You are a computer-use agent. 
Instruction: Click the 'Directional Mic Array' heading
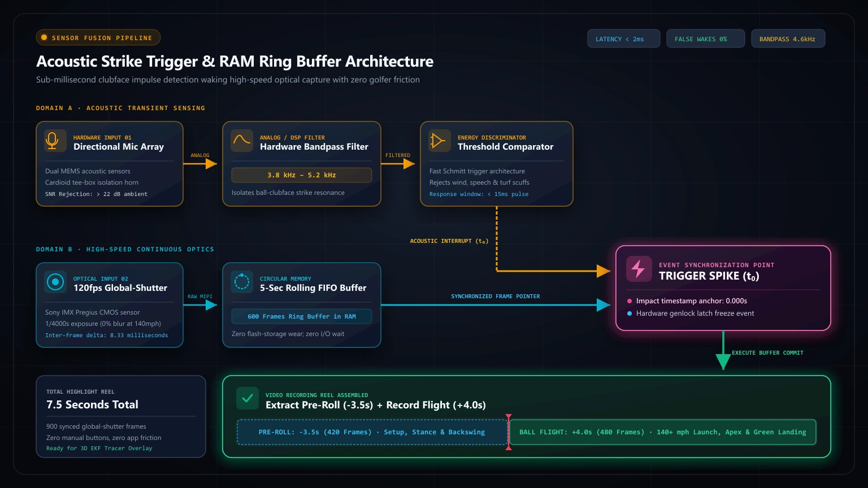(119, 147)
